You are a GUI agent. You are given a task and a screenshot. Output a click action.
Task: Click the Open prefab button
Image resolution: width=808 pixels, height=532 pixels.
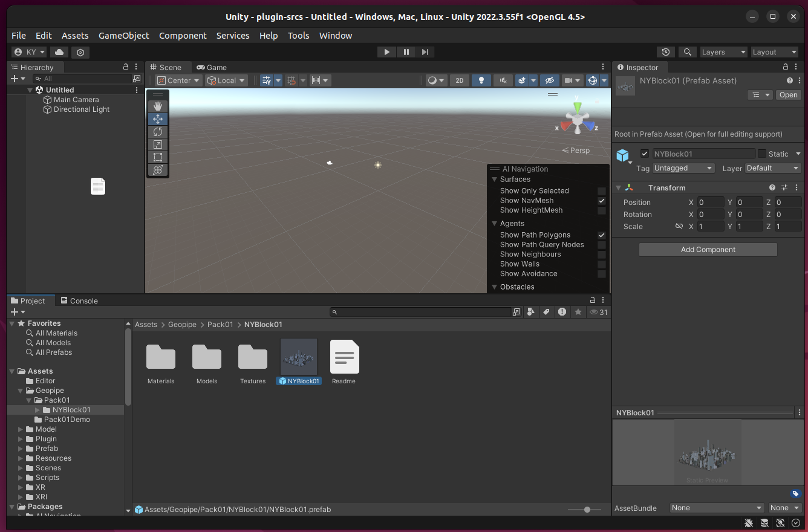pyautogui.click(x=788, y=95)
